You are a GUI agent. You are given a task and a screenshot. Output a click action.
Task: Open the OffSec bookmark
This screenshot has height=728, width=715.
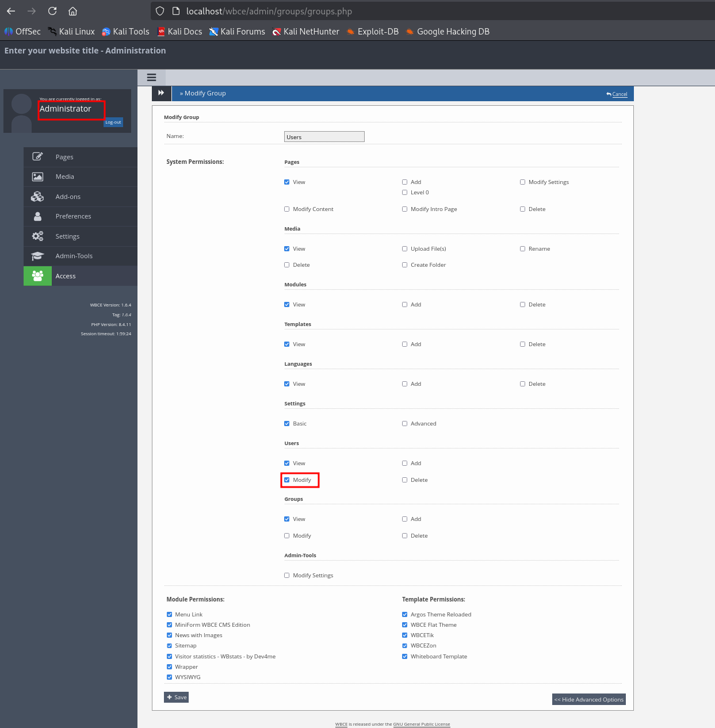(x=22, y=32)
